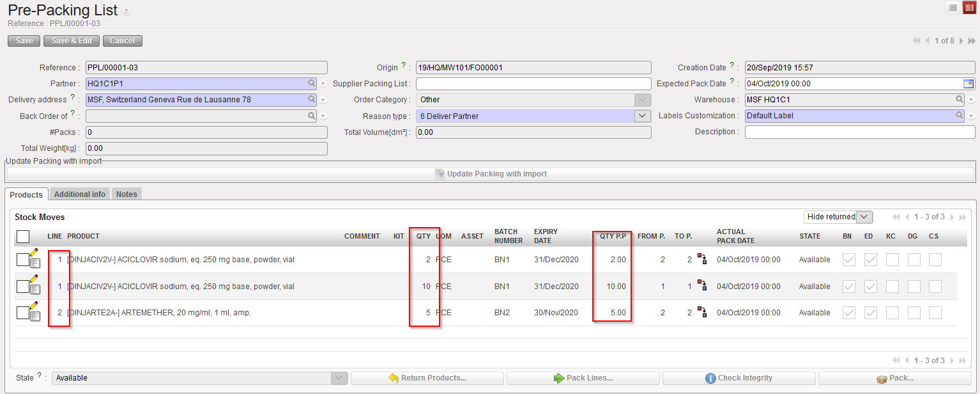Open the dropdown arrow beside Delivery address

323,100
